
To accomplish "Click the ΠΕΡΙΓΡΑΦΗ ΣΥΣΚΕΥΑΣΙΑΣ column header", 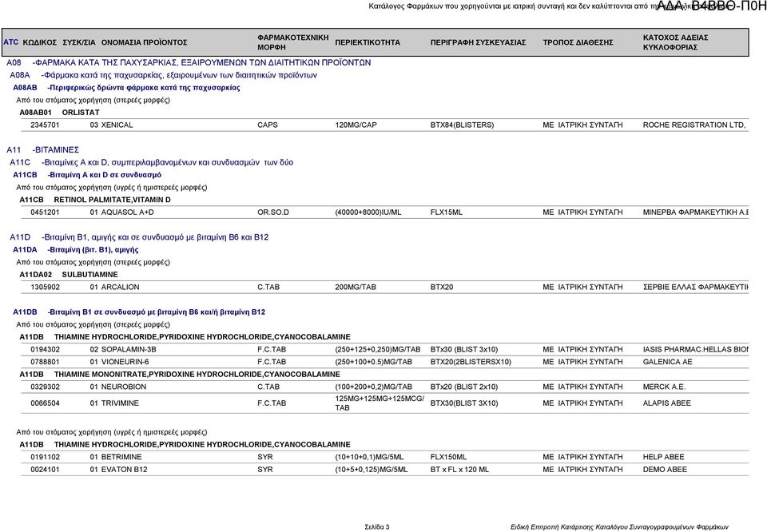I will (x=478, y=42).
